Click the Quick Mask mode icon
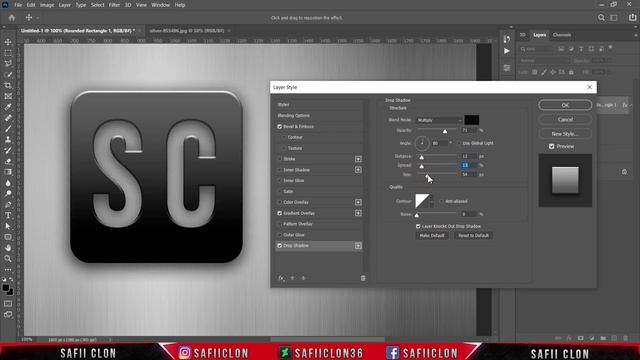 [8, 304]
